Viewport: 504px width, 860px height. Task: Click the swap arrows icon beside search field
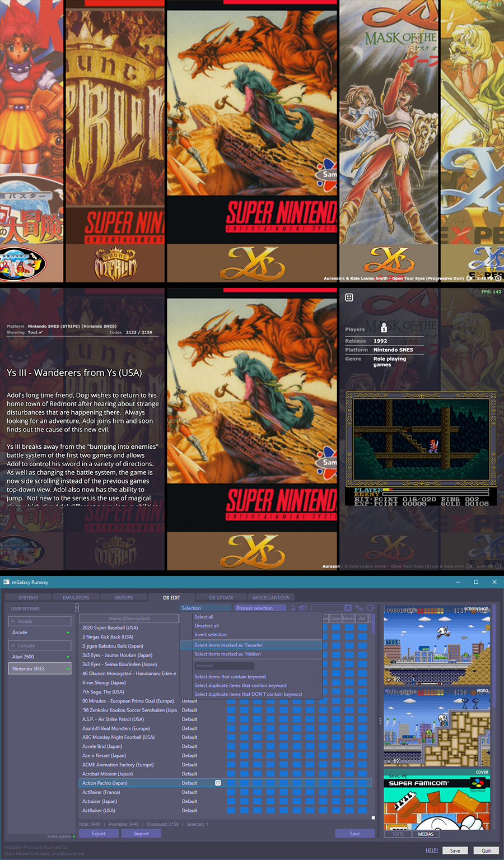pos(359,608)
